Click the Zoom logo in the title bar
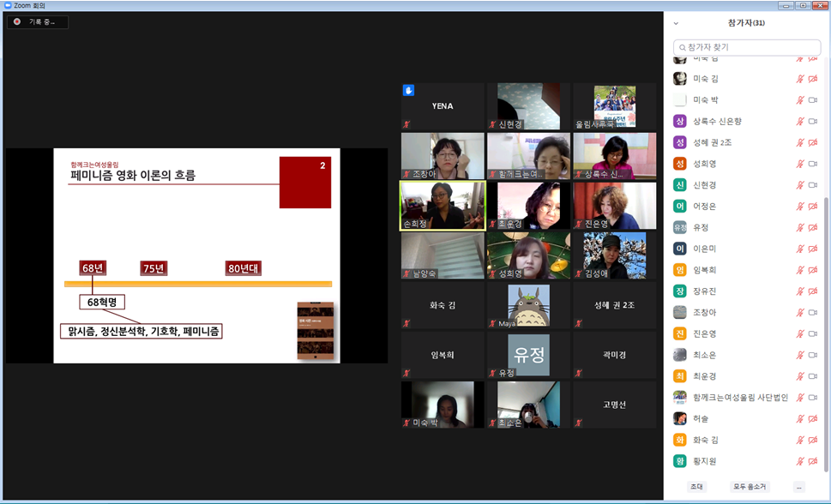 pos(8,5)
